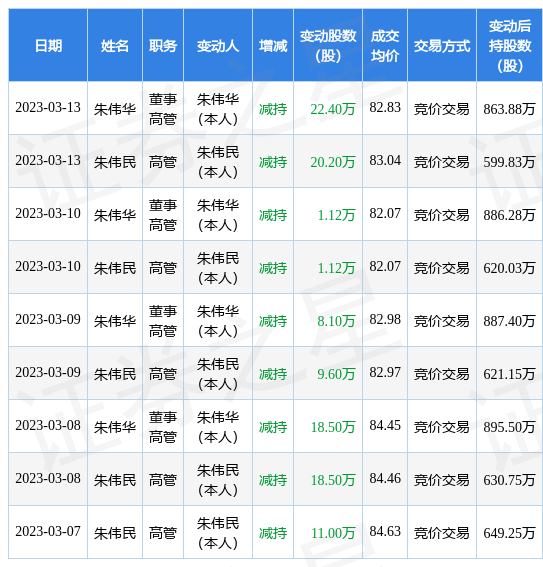Click the 日期 column header
543x567 pixels.
[48, 46]
